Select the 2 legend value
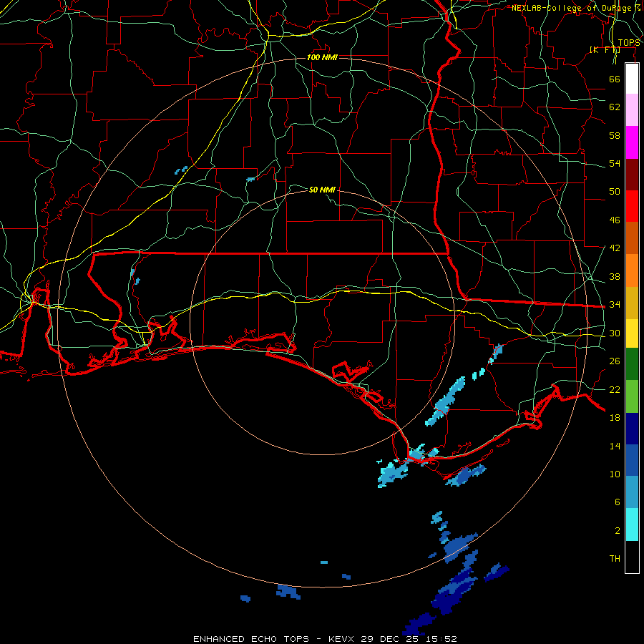The image size is (644, 644). pyautogui.click(x=618, y=531)
